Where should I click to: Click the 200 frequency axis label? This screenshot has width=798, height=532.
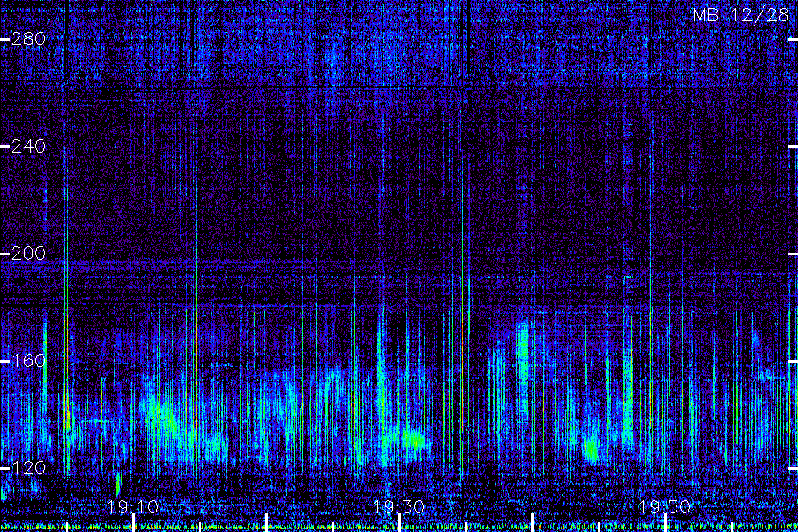point(28,254)
